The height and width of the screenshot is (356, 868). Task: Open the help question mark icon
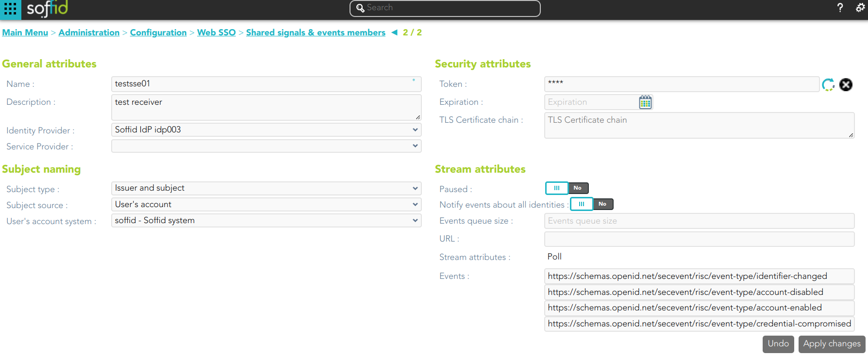(840, 8)
